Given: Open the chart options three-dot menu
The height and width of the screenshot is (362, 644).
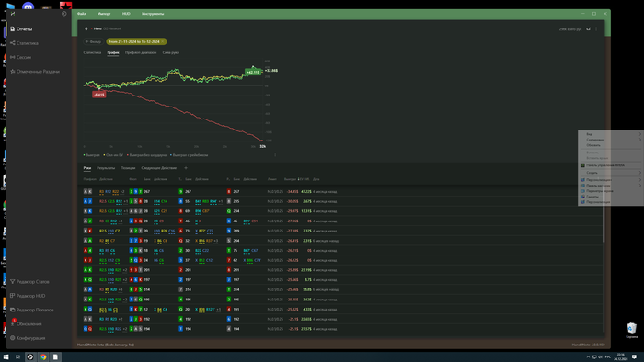Looking at the screenshot, I should coord(275,154).
